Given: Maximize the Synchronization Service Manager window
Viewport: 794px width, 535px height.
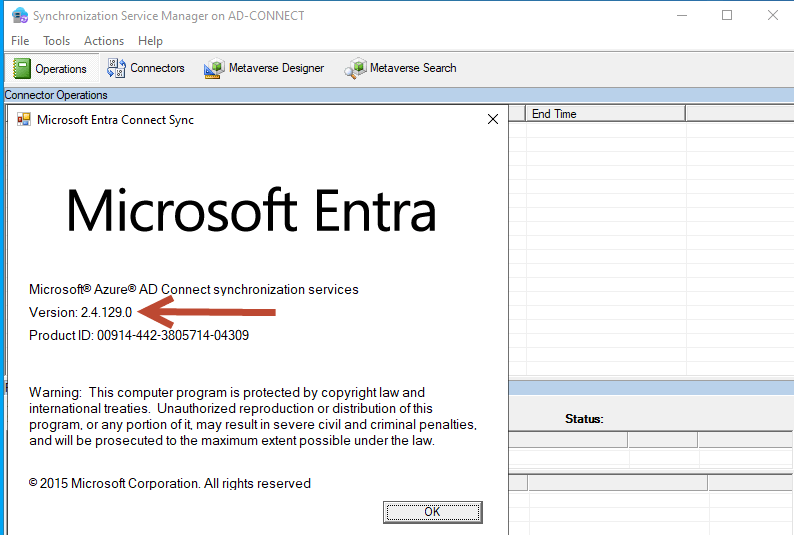Looking at the screenshot, I should tap(727, 16).
